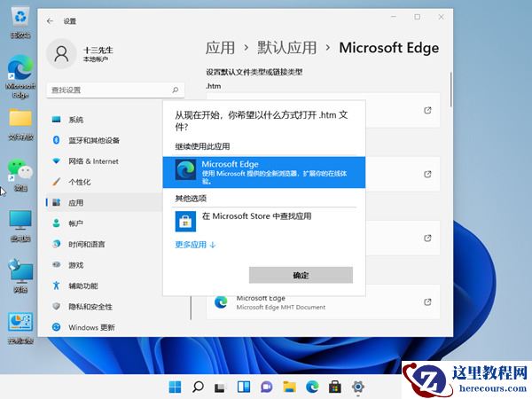The width and height of the screenshot is (532, 399).
Task: Click the open-external icon on the .htm row
Action: (427, 110)
